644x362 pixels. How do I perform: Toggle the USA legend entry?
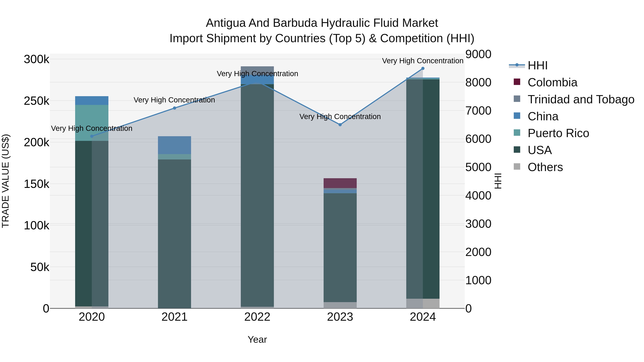pos(533,150)
